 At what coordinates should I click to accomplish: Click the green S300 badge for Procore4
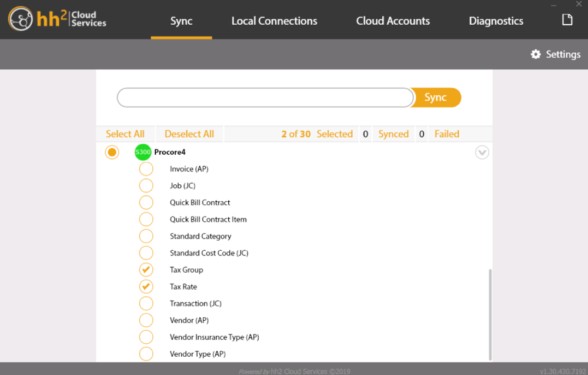[x=143, y=152]
